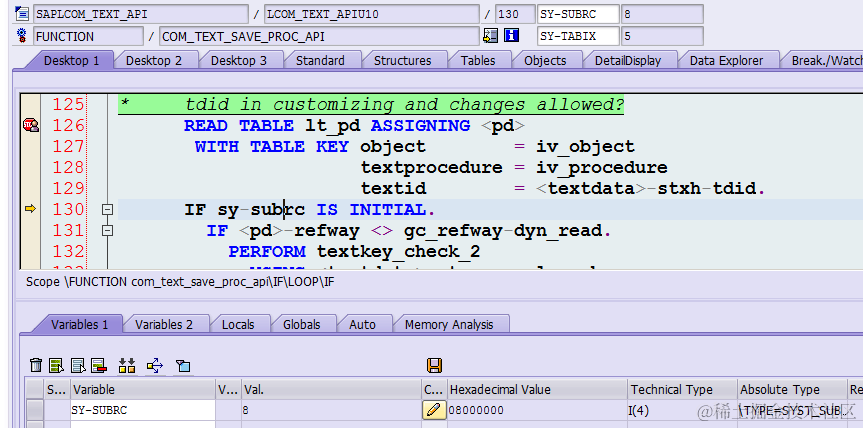Click the line number field showing 130

pos(515,14)
